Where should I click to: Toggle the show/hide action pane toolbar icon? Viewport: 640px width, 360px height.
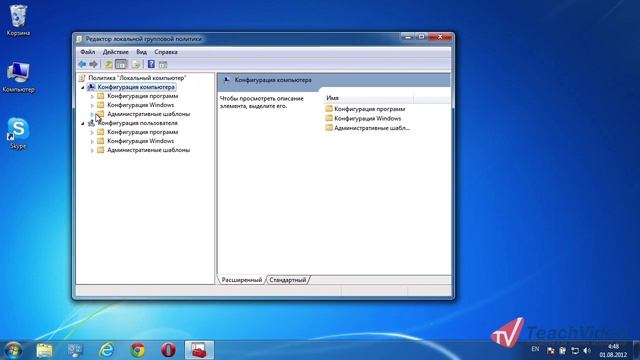pos(163,64)
